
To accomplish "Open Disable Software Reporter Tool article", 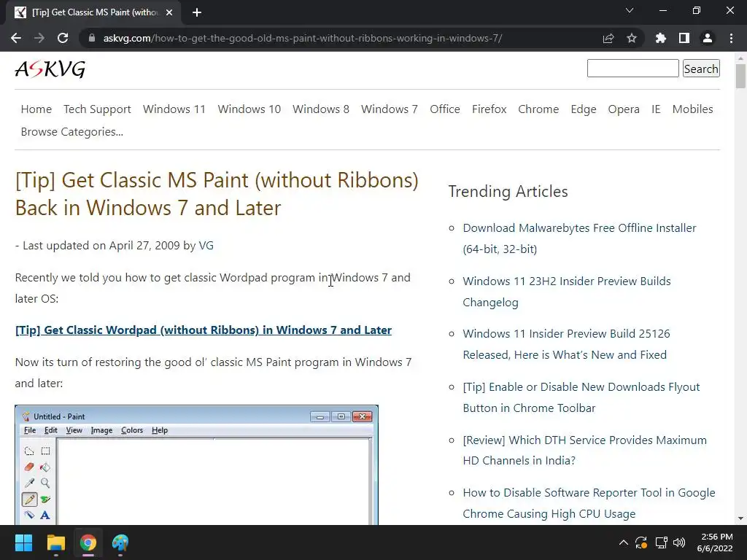I will (589, 503).
